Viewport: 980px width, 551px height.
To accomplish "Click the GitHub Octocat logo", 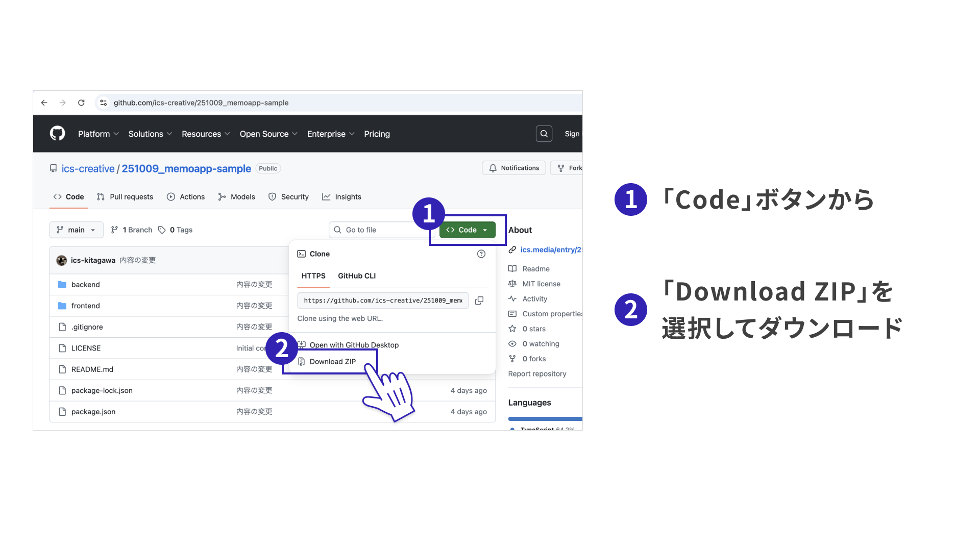I will [57, 134].
